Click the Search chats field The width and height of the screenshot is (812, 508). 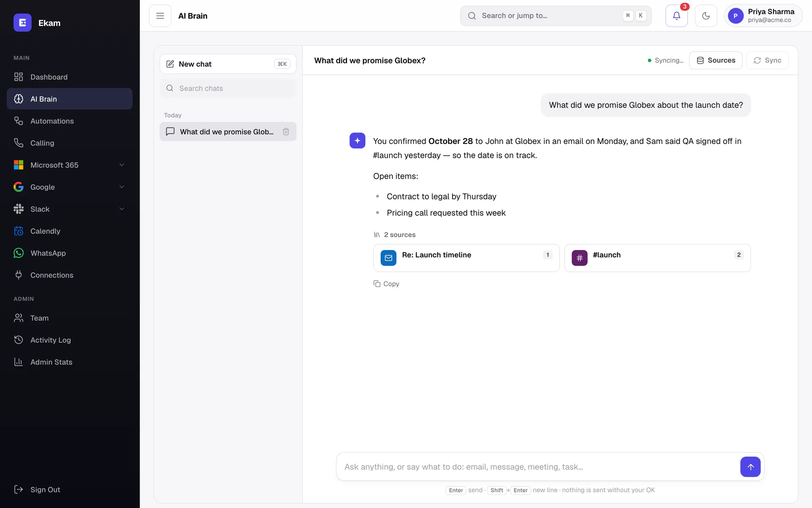point(228,88)
